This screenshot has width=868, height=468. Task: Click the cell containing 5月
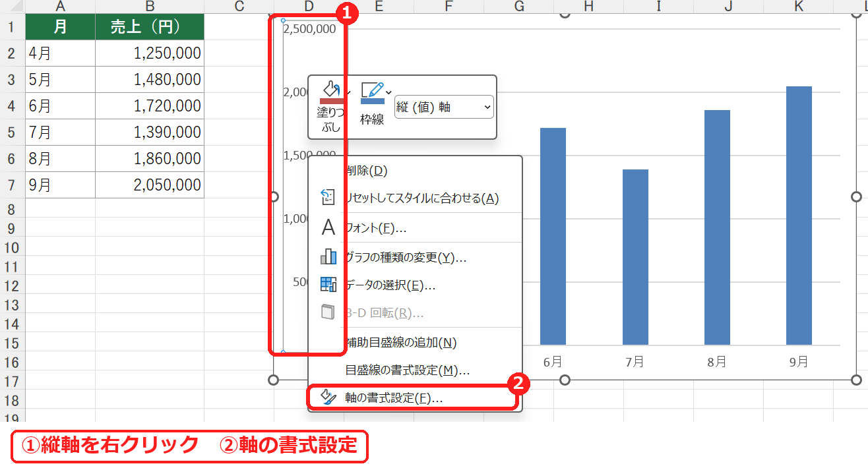(x=61, y=80)
